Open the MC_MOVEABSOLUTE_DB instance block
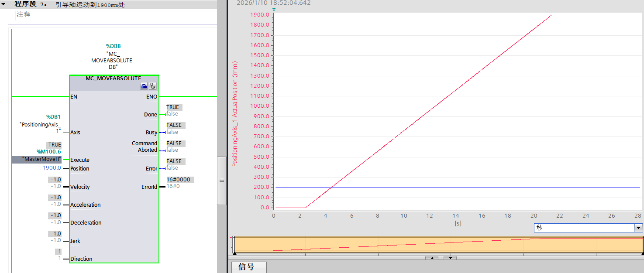Image resolution: width=644 pixels, height=273 pixels. coord(113,56)
